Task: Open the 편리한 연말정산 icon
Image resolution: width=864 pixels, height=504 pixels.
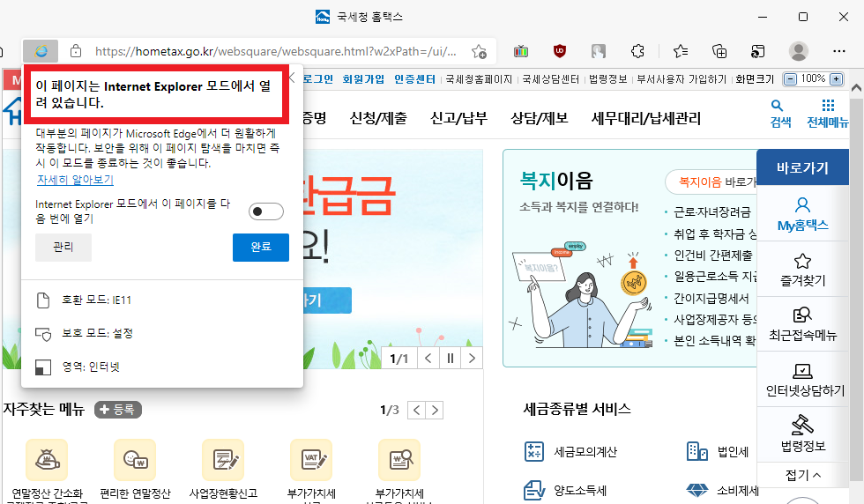Action: (135, 459)
